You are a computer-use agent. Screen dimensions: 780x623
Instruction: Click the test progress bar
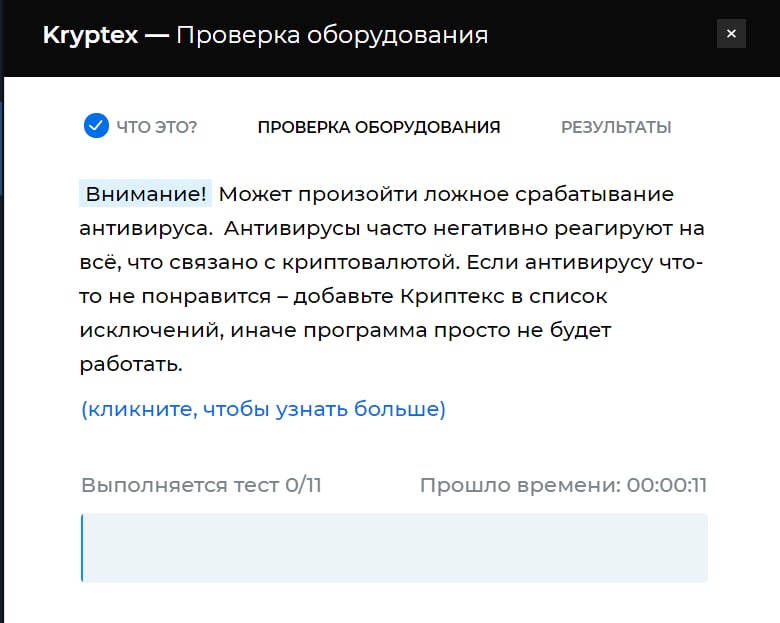[x=394, y=548]
